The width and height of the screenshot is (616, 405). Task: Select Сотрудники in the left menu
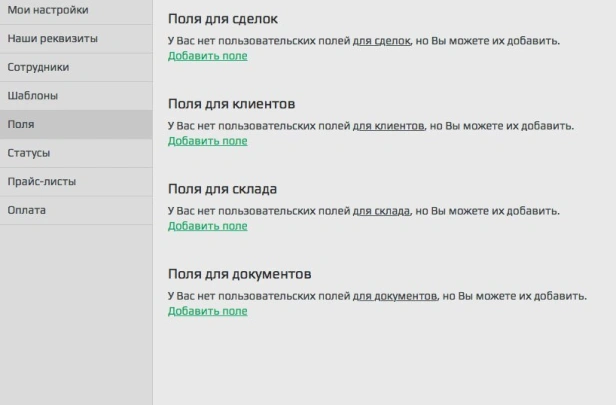click(38, 67)
